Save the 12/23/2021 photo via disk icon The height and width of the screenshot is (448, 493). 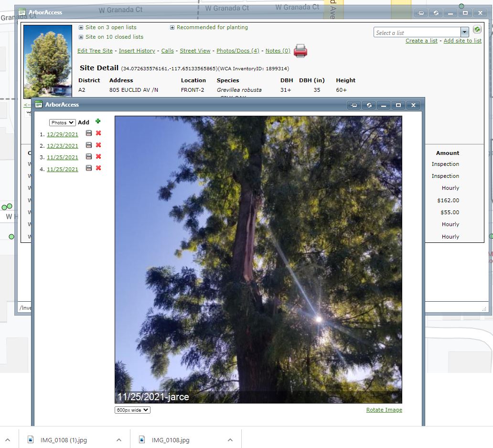tap(89, 145)
